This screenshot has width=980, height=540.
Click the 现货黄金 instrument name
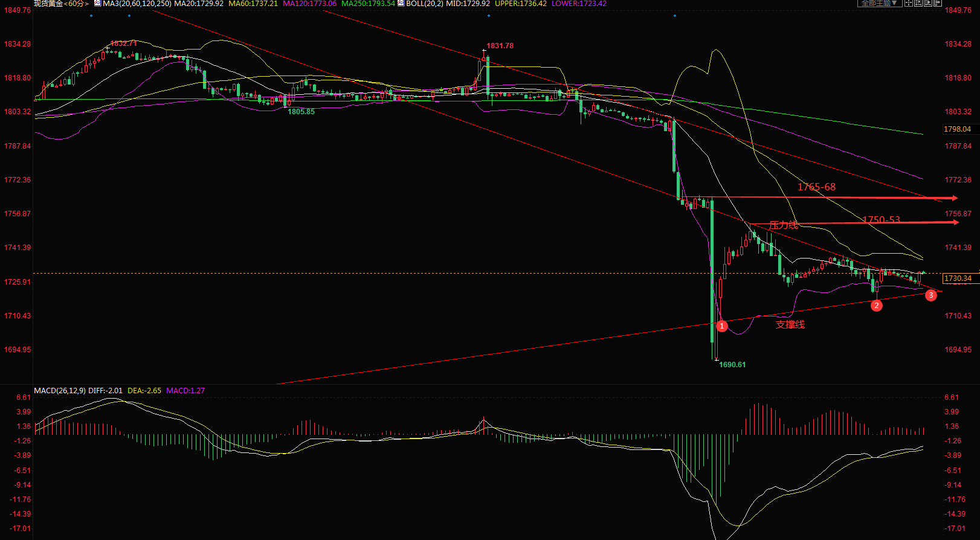[48, 4]
